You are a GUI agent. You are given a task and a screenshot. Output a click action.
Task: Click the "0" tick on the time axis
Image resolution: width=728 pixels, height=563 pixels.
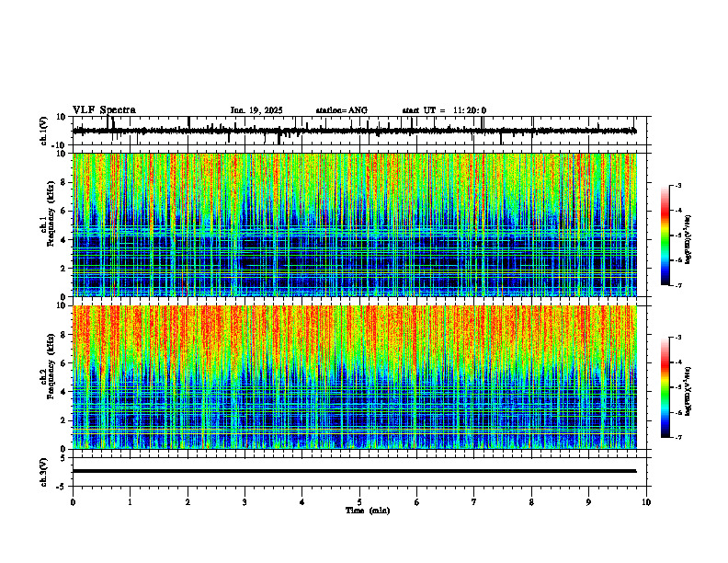pyautogui.click(x=73, y=502)
